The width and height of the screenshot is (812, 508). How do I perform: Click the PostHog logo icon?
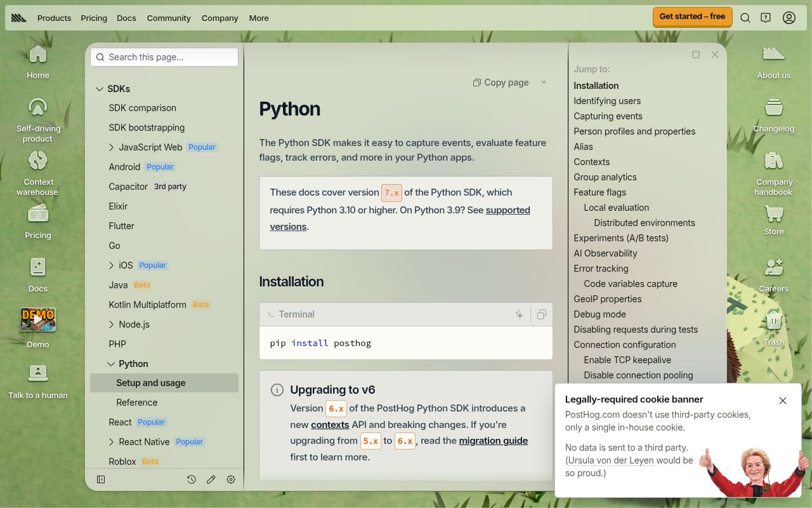click(19, 18)
